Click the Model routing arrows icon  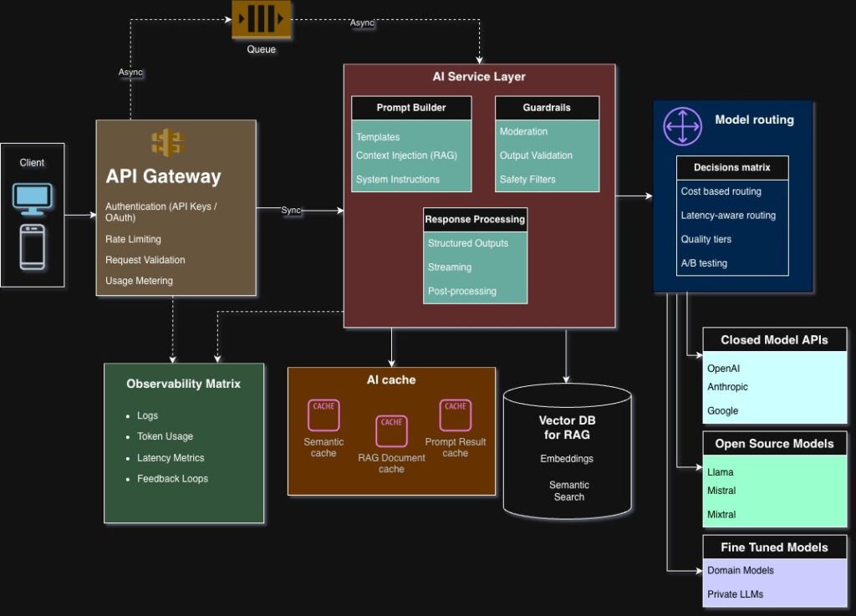[683, 125]
